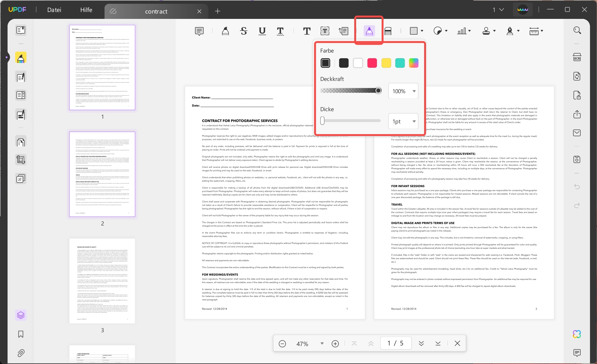Select the strikethrough tool
Viewport: 597px width, 364px height.
pyautogui.click(x=244, y=31)
